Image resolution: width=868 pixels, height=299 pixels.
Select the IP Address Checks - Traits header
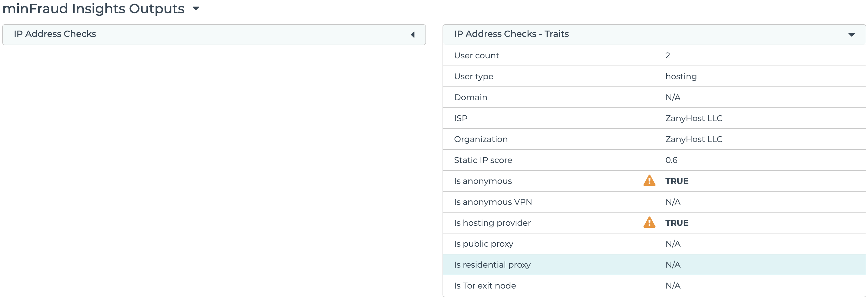[x=511, y=34]
